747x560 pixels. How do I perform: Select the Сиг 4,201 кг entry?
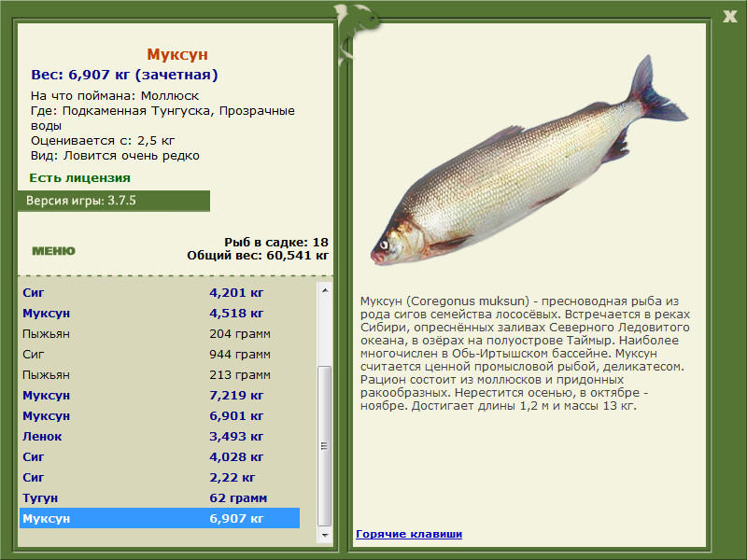click(160, 292)
